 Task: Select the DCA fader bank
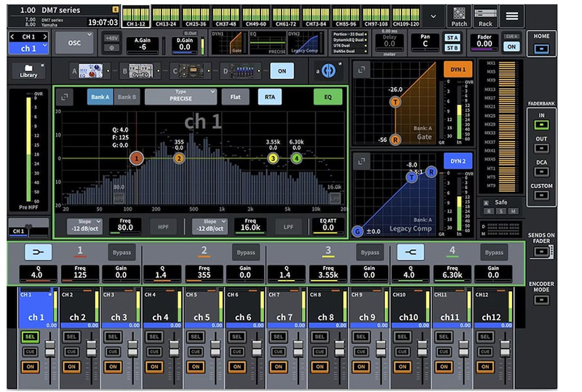541,172
